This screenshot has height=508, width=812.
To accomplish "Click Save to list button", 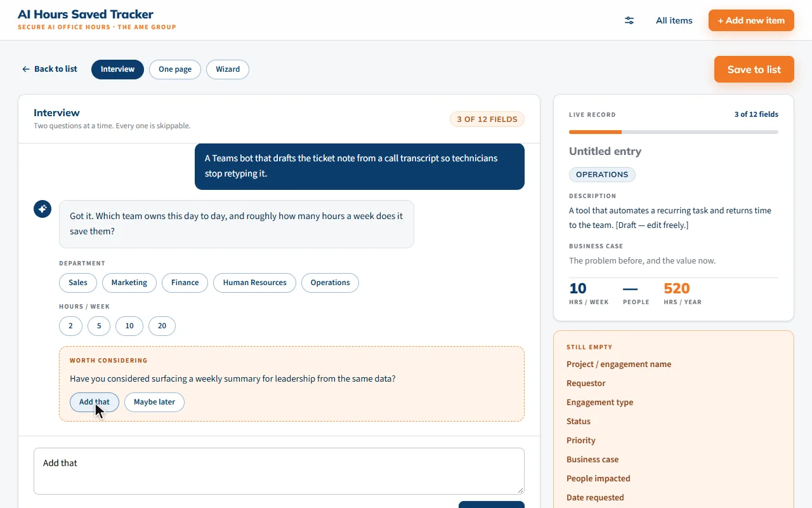I will [754, 69].
